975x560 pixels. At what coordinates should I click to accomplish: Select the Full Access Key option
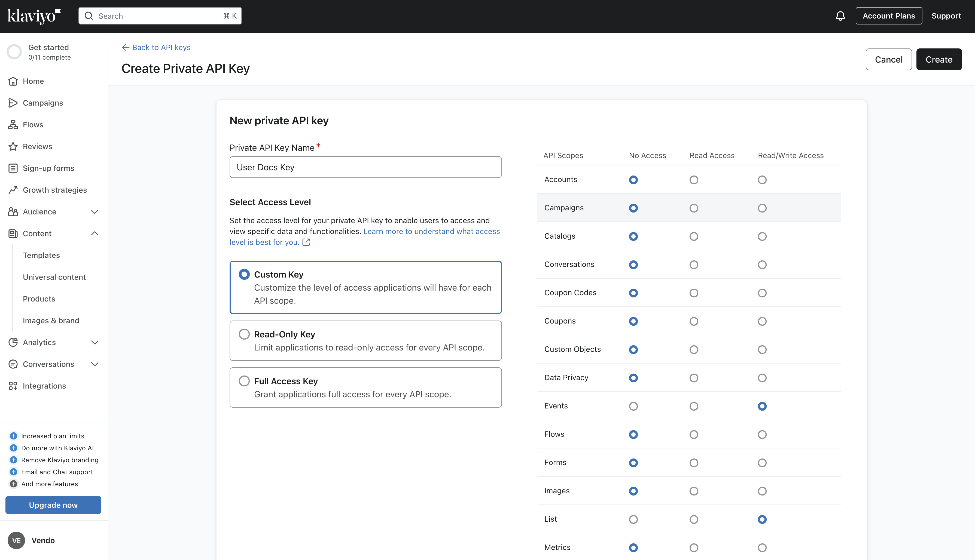click(x=244, y=381)
